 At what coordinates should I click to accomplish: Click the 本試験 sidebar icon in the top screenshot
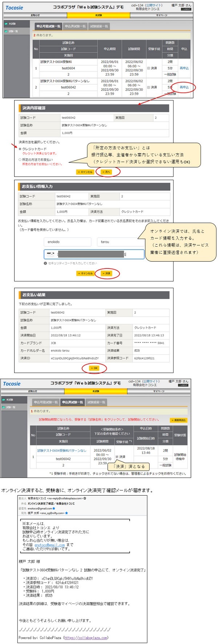pyautogui.click(x=6, y=24)
